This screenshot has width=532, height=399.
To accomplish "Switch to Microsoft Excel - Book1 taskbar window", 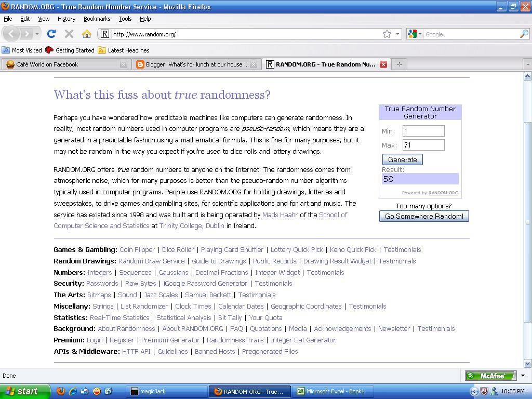I will 333,391.
